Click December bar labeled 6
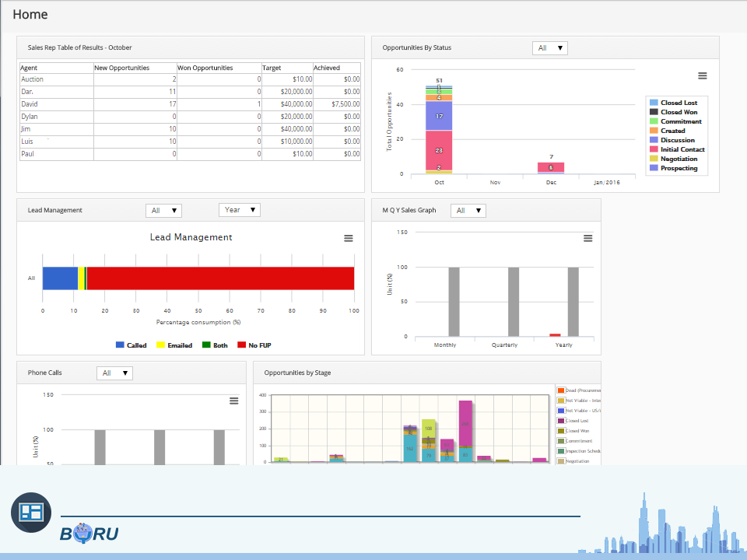This screenshot has width=747, height=560. coord(551,167)
